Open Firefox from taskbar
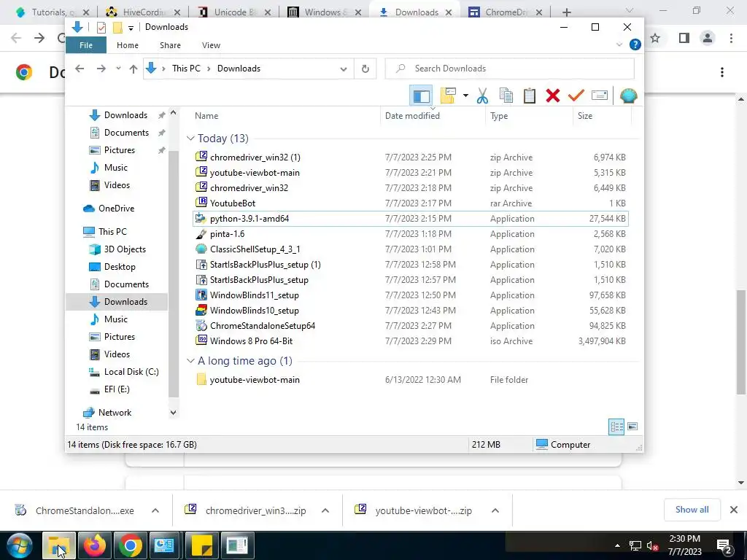 94,545
